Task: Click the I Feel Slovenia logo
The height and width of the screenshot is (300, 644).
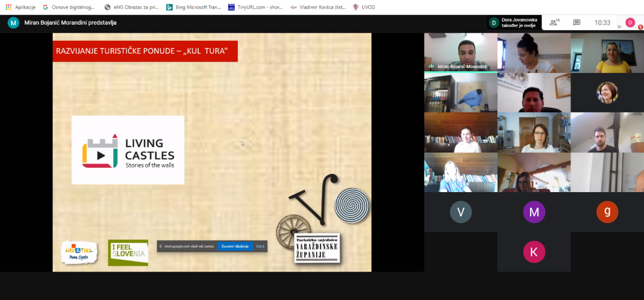Action: point(128,253)
